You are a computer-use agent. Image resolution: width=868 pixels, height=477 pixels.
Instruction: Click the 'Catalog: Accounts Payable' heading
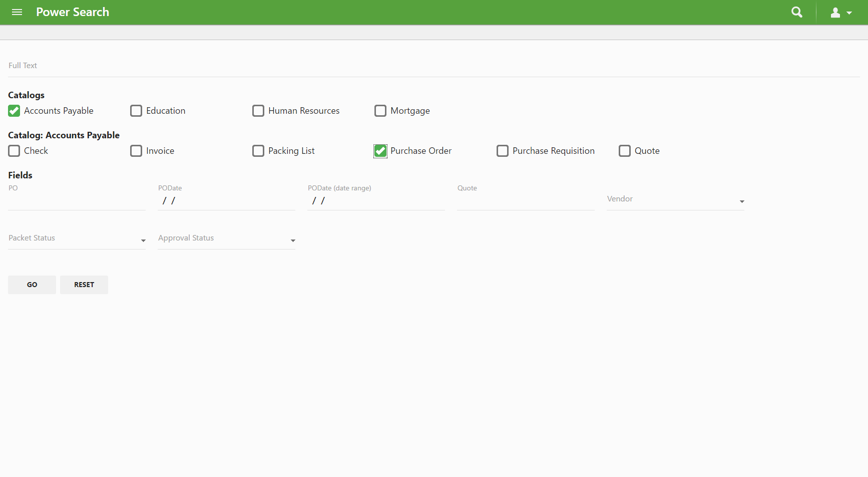pos(64,135)
